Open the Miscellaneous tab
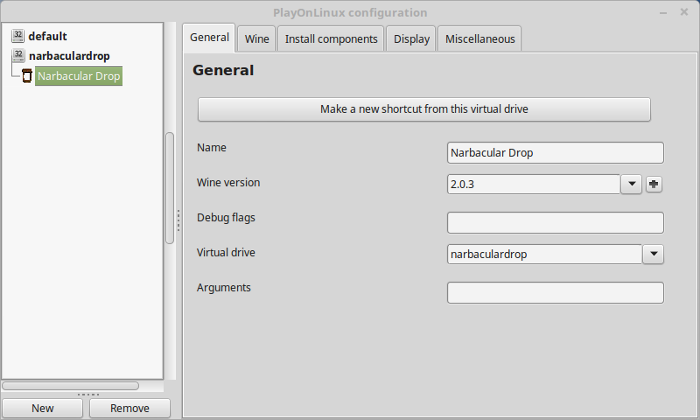 pyautogui.click(x=480, y=39)
